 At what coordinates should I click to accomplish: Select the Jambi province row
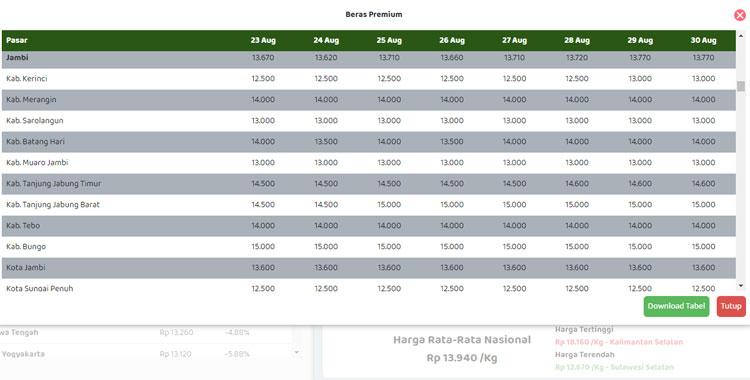[369, 59]
